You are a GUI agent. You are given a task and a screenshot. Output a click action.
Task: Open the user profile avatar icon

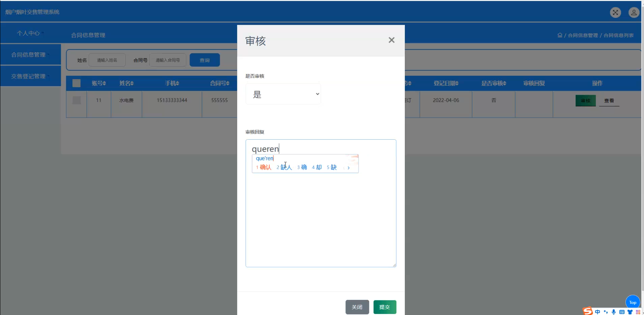tap(634, 12)
